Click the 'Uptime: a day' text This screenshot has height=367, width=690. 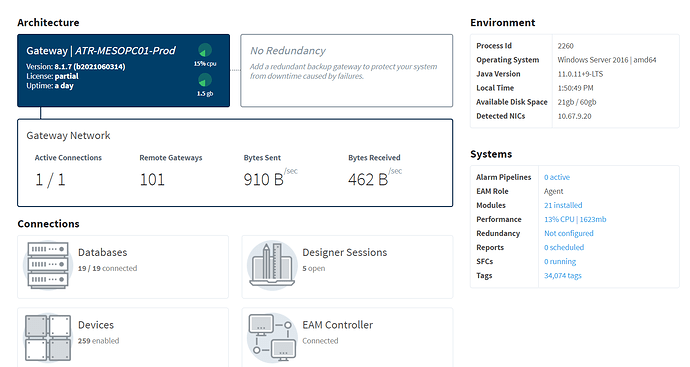pos(50,86)
